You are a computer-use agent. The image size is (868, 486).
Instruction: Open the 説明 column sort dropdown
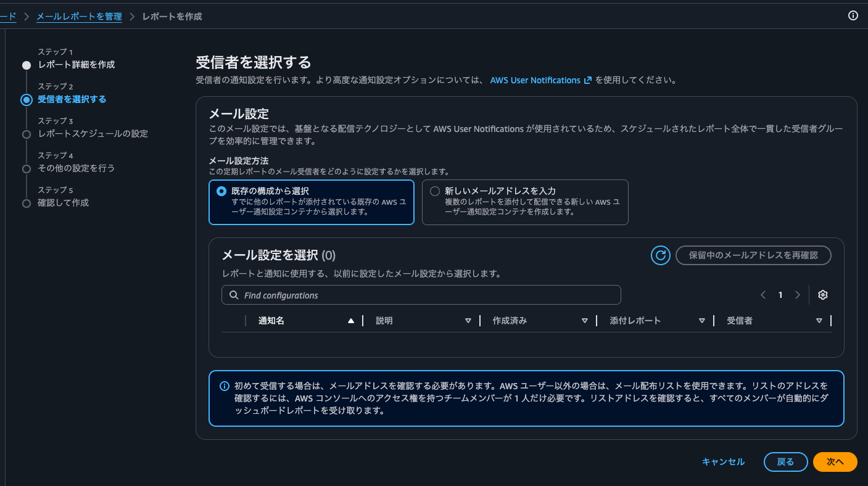pyautogui.click(x=468, y=320)
